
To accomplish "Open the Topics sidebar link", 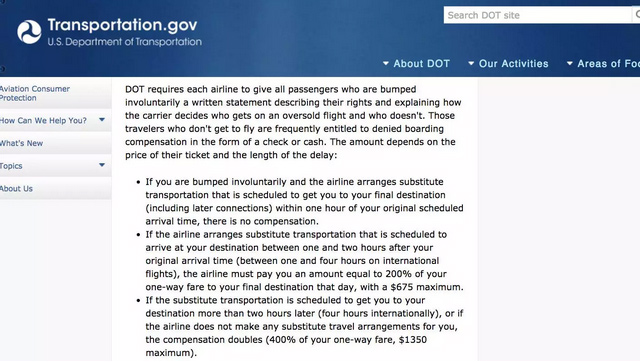I will click(x=11, y=166).
